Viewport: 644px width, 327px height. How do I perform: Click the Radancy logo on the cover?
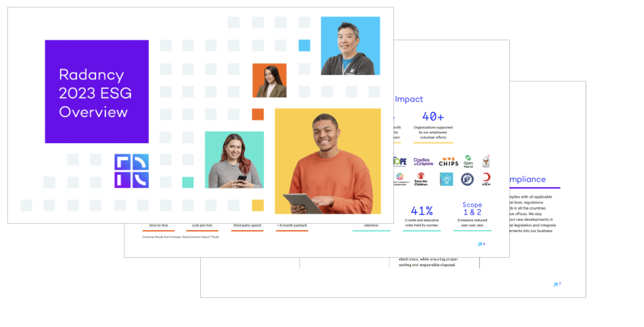131,171
